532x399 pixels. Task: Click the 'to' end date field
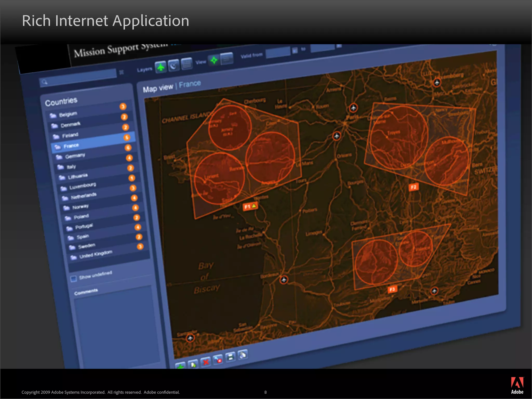[x=323, y=48]
